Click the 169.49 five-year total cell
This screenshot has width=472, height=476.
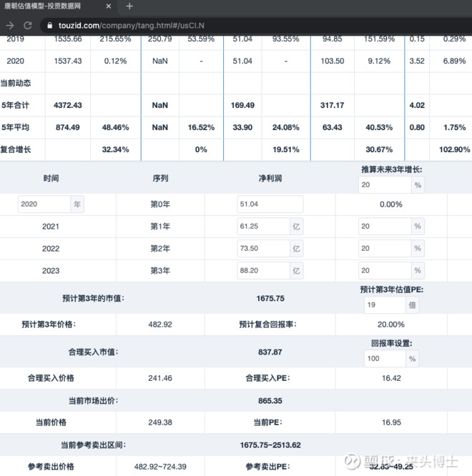click(x=242, y=105)
